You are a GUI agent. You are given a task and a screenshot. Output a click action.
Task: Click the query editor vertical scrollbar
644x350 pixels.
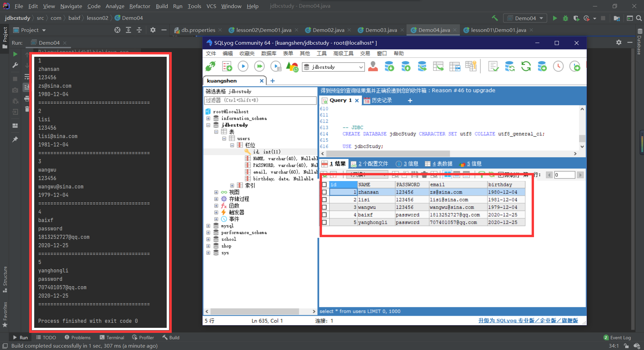click(582, 138)
